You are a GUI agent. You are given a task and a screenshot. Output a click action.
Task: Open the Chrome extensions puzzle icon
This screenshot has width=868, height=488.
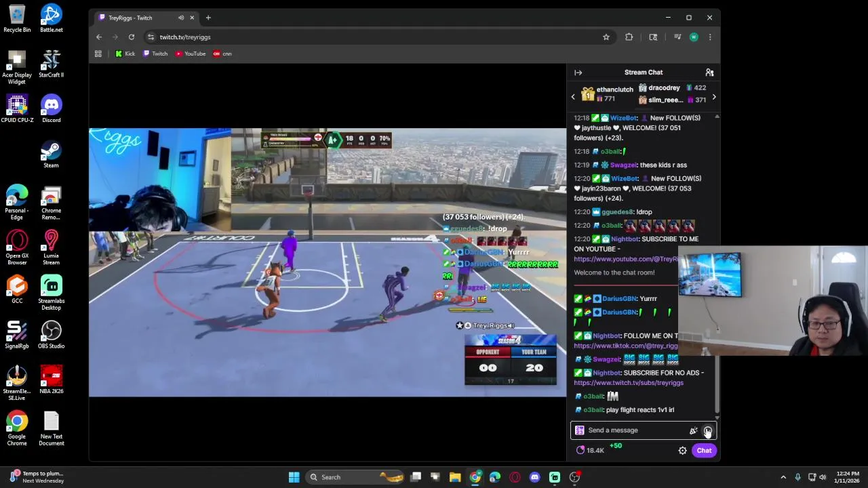click(629, 37)
